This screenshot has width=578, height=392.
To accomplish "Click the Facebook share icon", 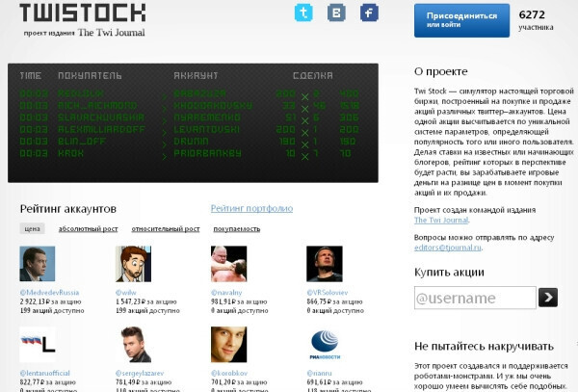I will [x=368, y=13].
